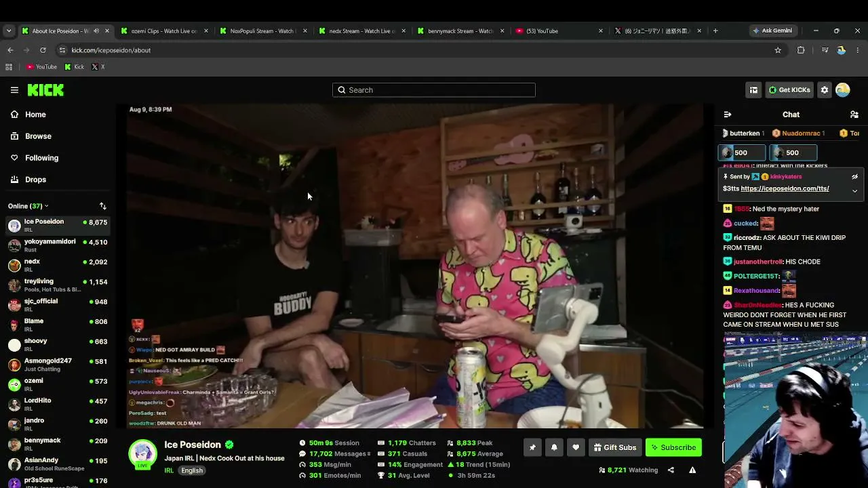Open the IRL category link
The image size is (868, 488).
[169, 470]
